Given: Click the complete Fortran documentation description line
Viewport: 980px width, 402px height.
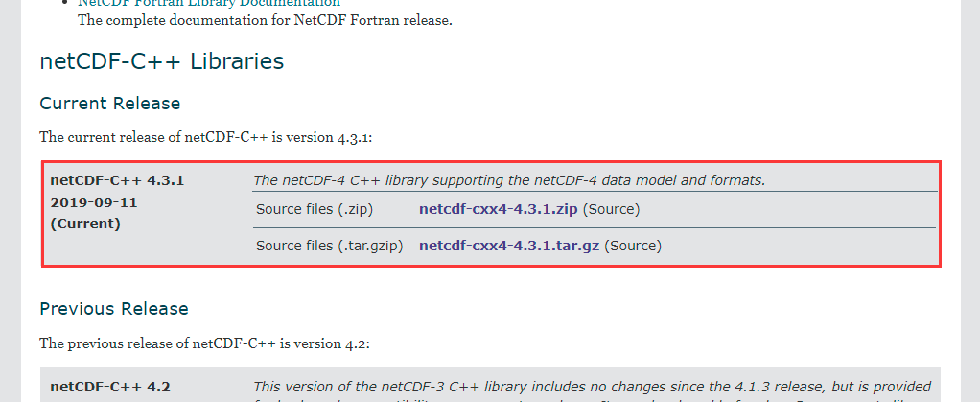Looking at the screenshot, I should tap(264, 20).
